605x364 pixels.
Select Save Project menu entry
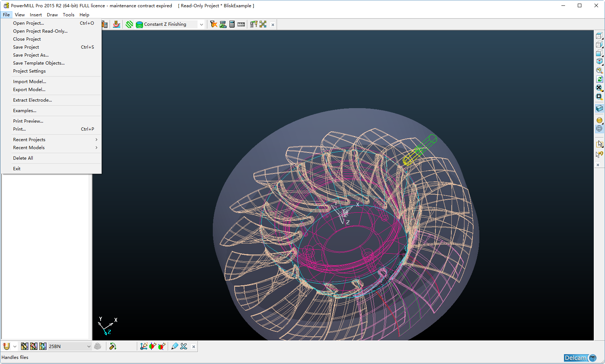tap(51, 47)
